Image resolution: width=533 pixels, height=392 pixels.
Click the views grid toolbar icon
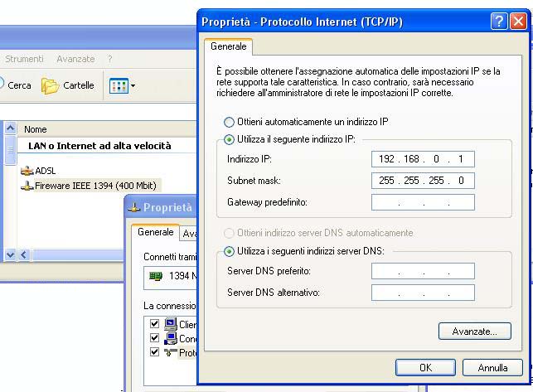[x=119, y=85]
